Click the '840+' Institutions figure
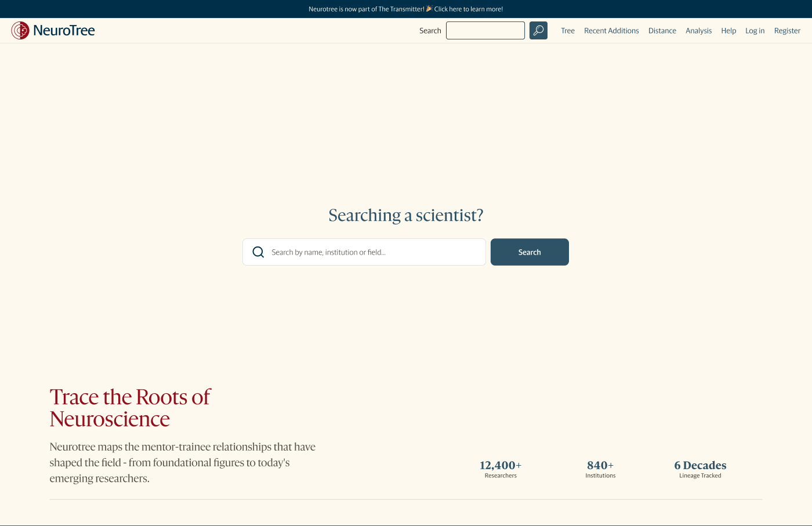The image size is (812, 526). (600, 465)
